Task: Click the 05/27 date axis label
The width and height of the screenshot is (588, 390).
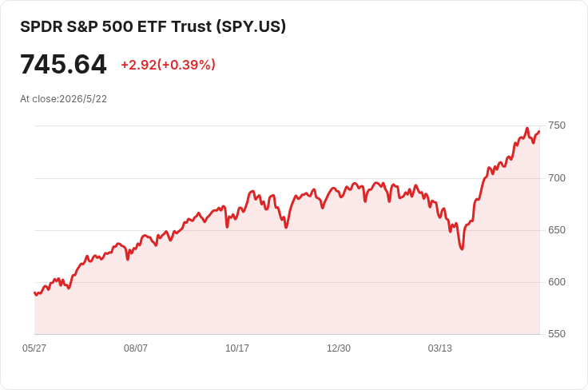Action: coord(34,348)
